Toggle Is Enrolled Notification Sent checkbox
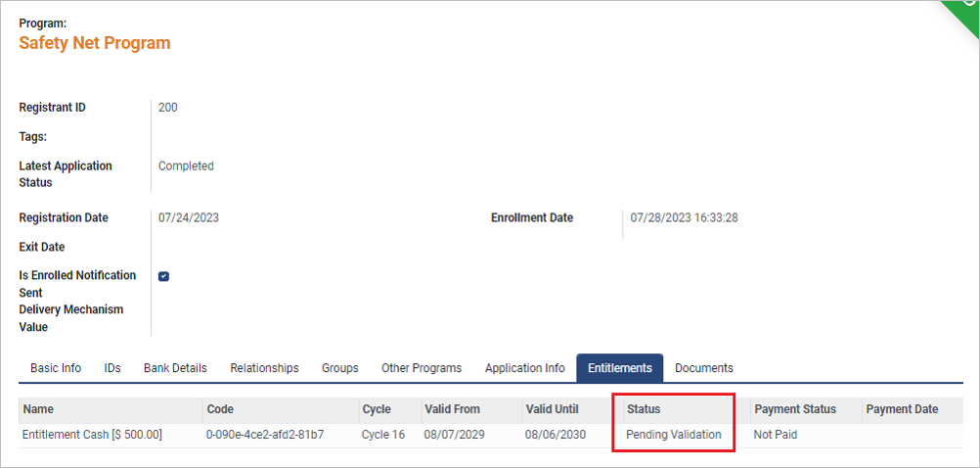980x468 pixels. point(163,276)
